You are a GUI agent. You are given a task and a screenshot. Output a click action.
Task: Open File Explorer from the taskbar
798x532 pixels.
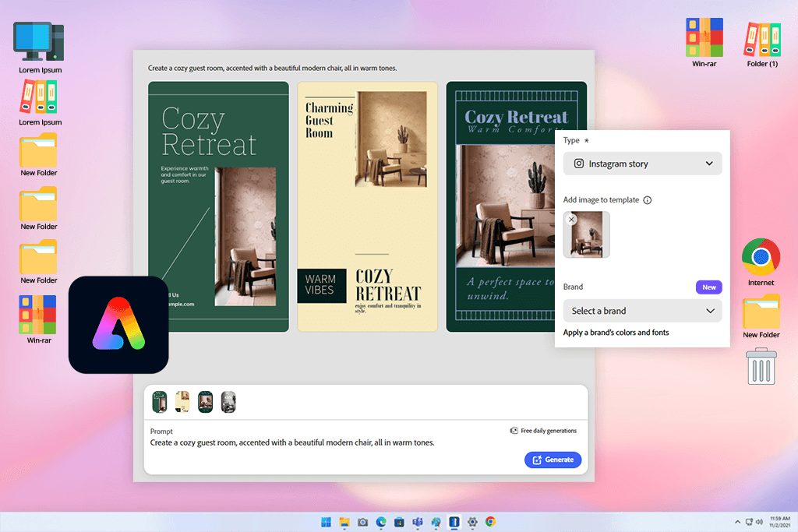(x=344, y=522)
